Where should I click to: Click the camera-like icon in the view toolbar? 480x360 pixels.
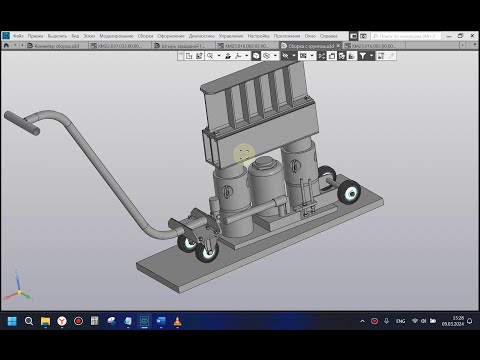(303, 56)
